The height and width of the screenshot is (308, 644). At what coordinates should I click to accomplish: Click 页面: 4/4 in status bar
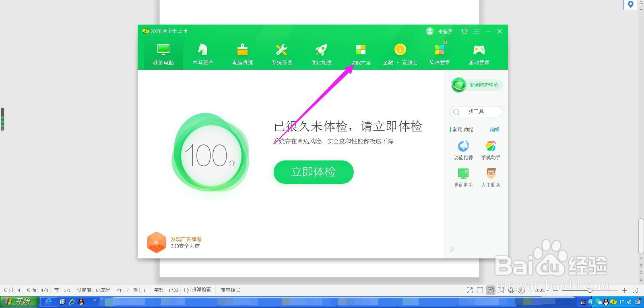[x=37, y=290]
